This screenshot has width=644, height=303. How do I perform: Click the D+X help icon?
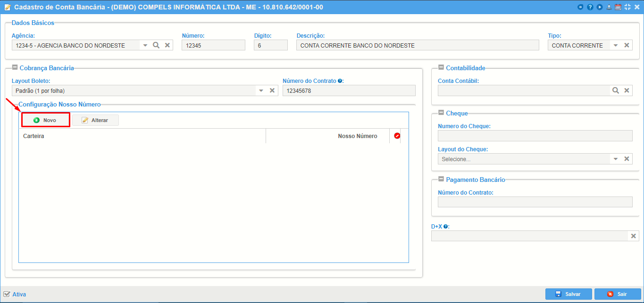(x=445, y=227)
